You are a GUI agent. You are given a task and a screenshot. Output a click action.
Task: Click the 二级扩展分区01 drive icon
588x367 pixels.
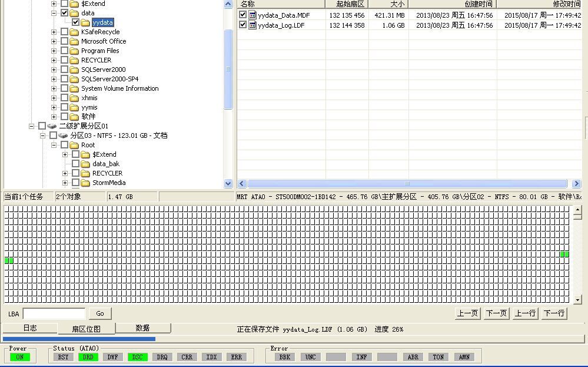click(x=52, y=126)
